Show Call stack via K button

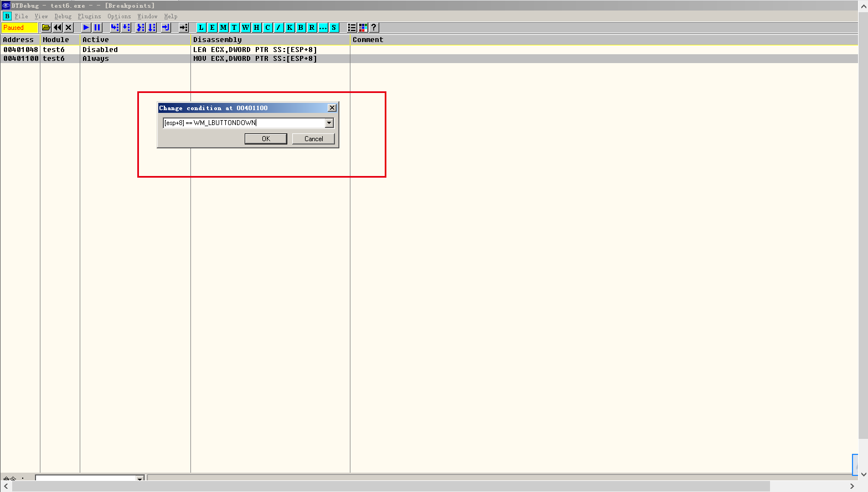290,28
